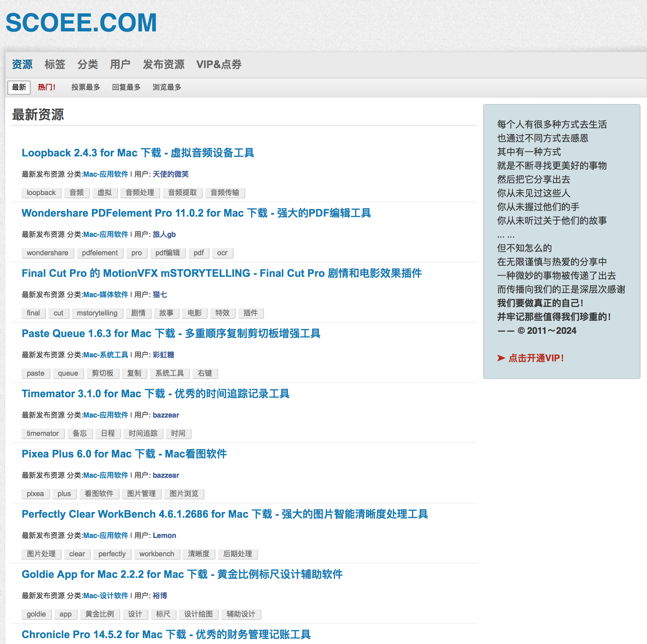The height and width of the screenshot is (644, 647).
Task: Click the red arrow VIP icon
Action: pyautogui.click(x=501, y=358)
